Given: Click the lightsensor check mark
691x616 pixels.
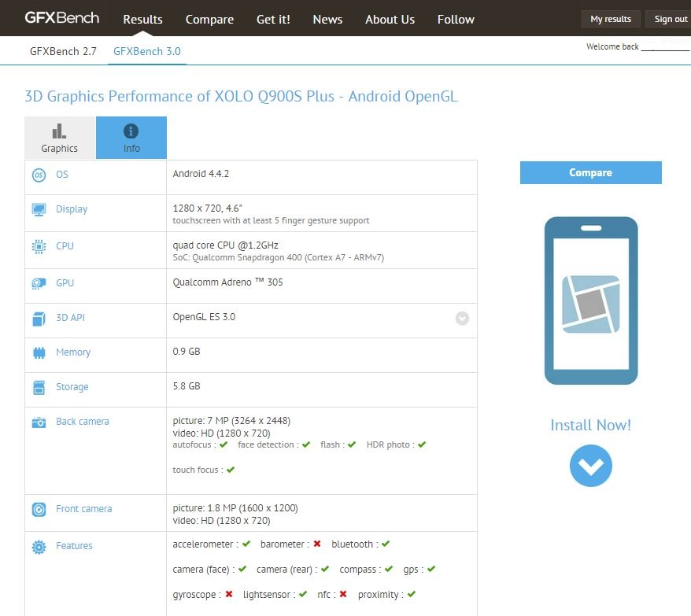Looking at the screenshot, I should click(x=303, y=594).
